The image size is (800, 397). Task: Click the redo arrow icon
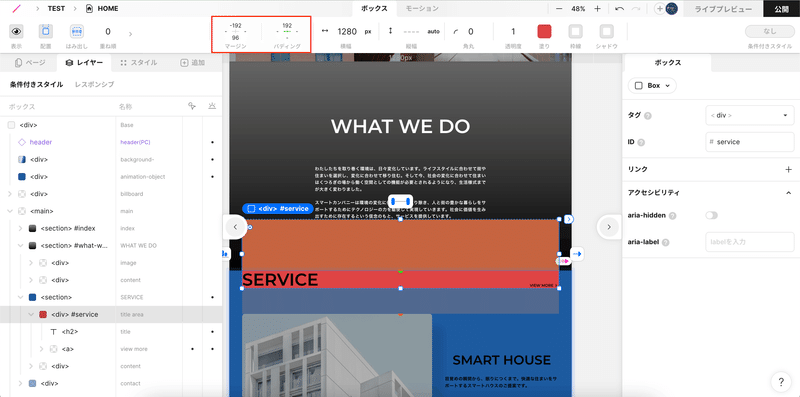pyautogui.click(x=636, y=9)
